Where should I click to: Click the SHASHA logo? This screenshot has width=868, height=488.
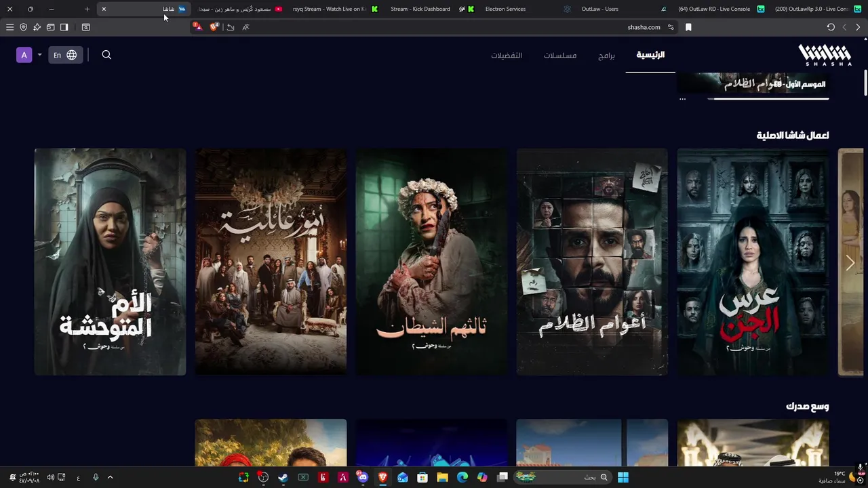click(825, 55)
